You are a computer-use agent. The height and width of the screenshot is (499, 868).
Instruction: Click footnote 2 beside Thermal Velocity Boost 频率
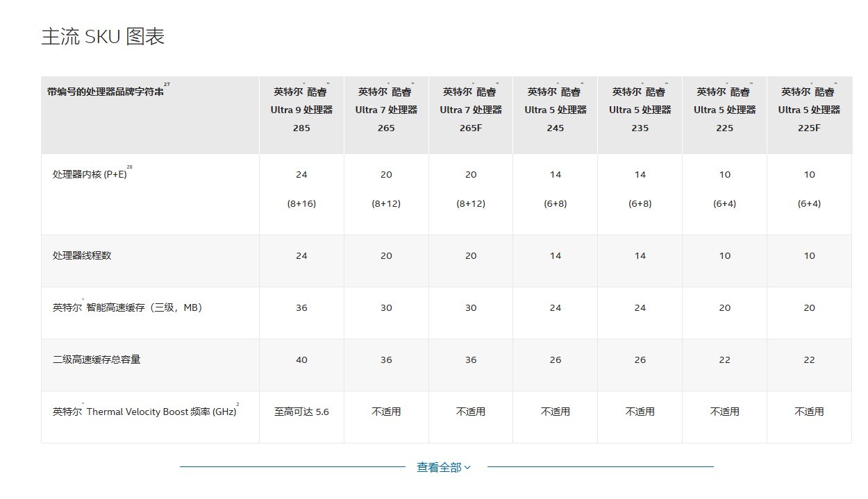(237, 404)
